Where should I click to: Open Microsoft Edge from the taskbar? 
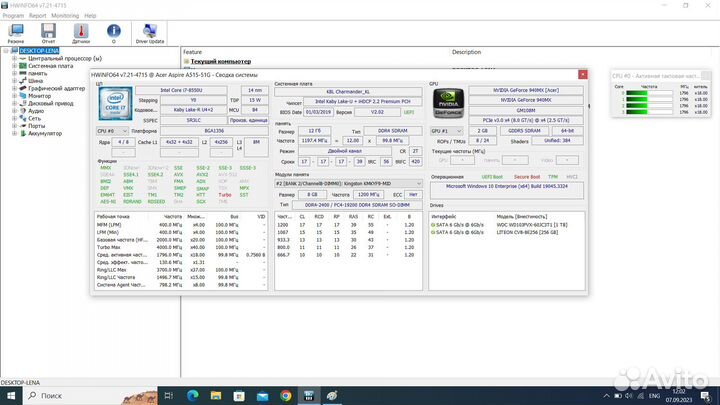pos(192,395)
